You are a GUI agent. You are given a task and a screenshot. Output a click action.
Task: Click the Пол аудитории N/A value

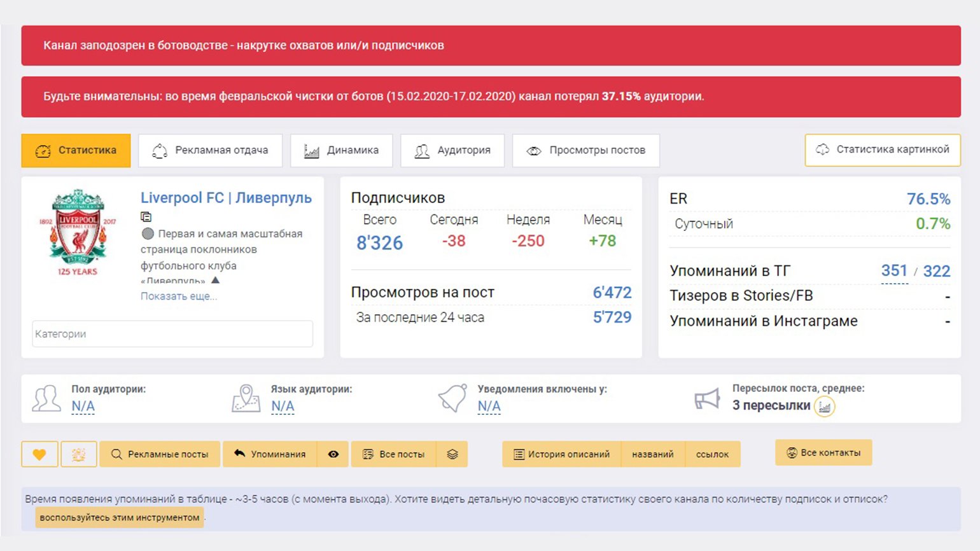tap(83, 406)
